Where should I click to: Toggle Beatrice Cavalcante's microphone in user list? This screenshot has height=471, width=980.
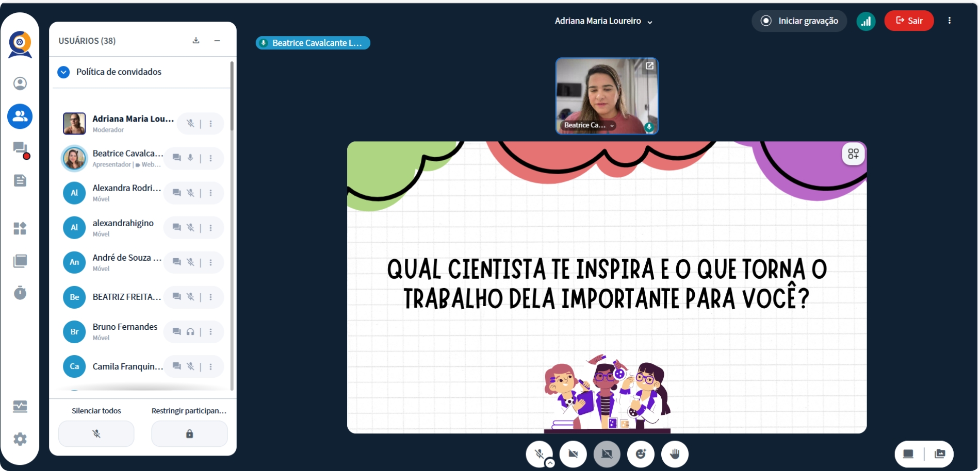(x=190, y=158)
